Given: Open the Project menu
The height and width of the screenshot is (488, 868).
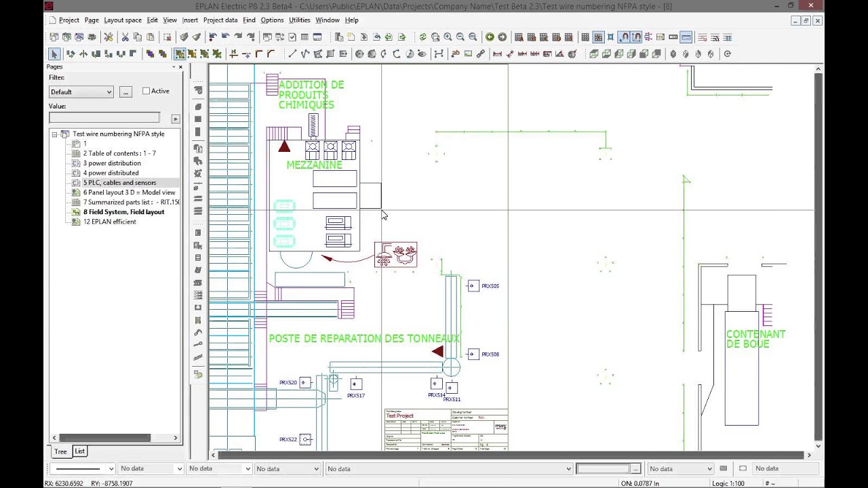Looking at the screenshot, I should [x=68, y=20].
